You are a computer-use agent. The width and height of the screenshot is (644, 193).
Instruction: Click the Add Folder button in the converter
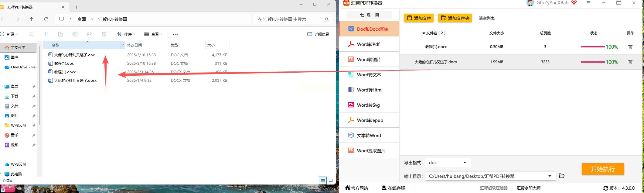(455, 18)
